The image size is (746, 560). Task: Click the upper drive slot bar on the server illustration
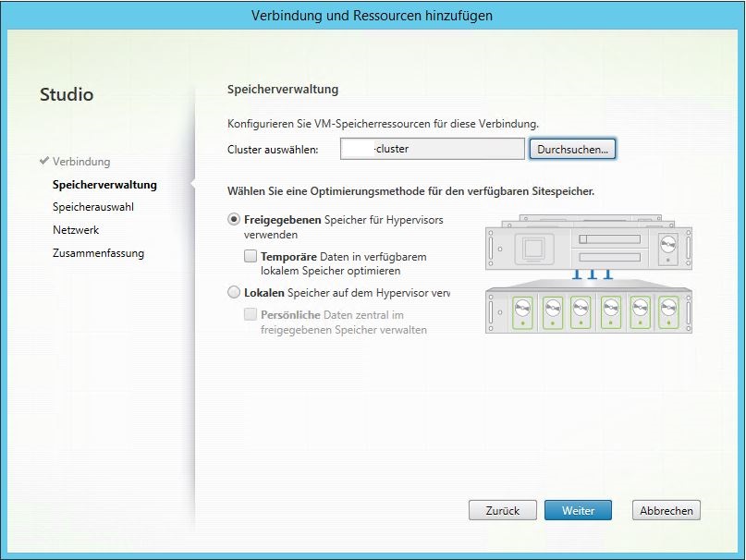tap(609, 239)
